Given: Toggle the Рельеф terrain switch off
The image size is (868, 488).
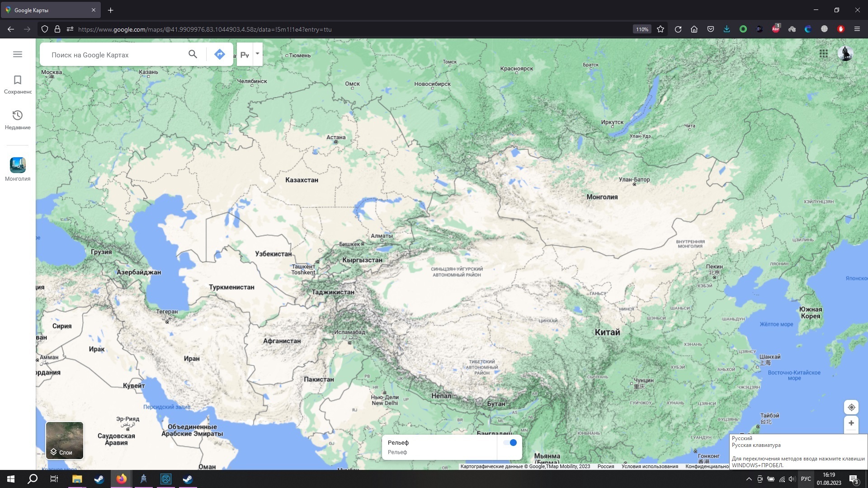Looking at the screenshot, I should pos(510,443).
